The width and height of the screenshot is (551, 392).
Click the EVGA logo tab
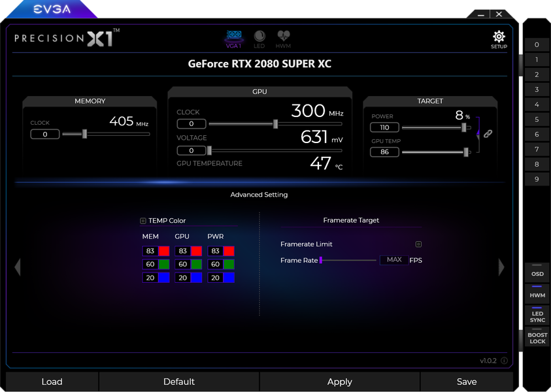pos(52,9)
